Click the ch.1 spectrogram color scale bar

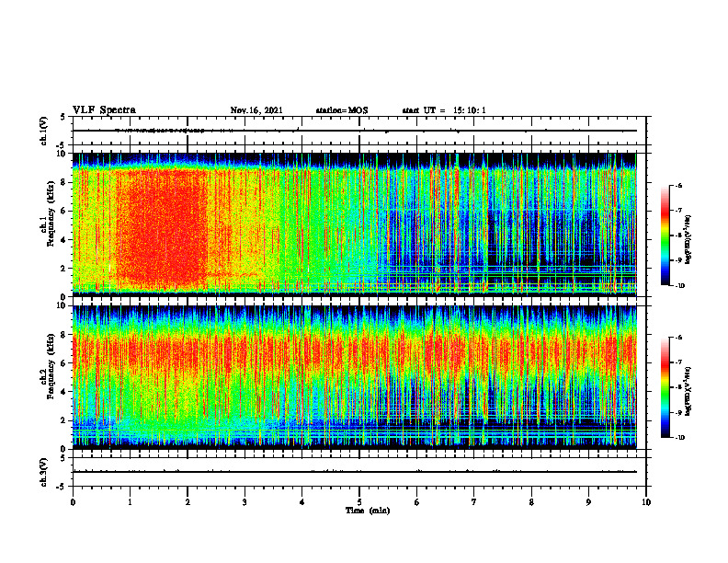pos(665,236)
